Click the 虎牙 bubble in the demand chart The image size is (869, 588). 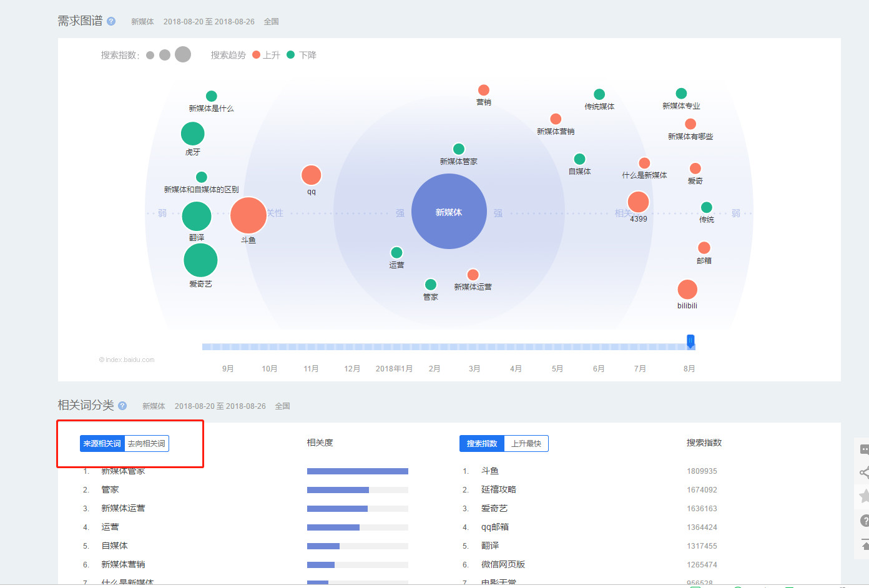(193, 134)
